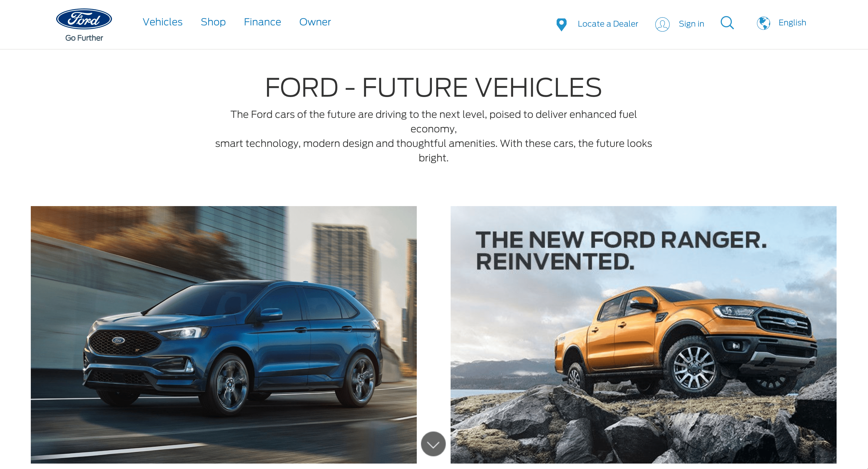868x469 pixels.
Task: Open the Vehicles menu
Action: [x=162, y=22]
